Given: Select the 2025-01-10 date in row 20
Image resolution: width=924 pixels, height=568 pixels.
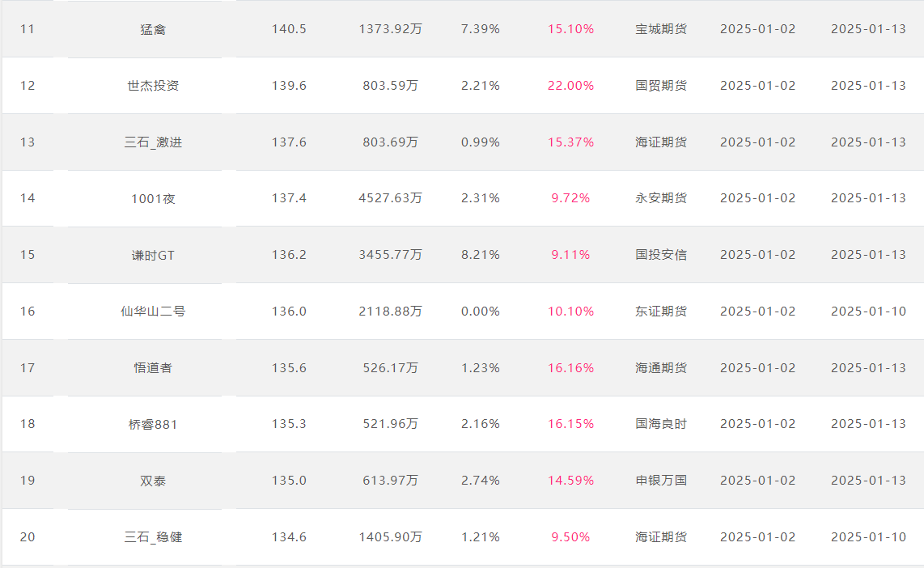Looking at the screenshot, I should point(868,537).
